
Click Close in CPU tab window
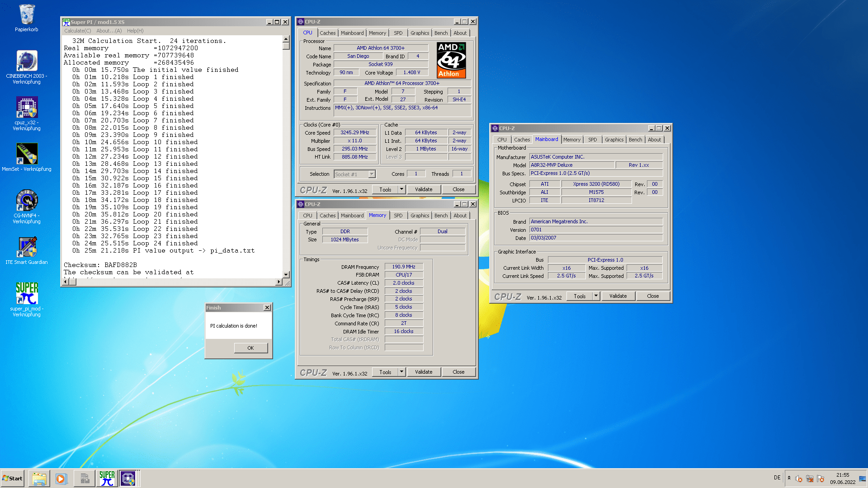pos(458,190)
